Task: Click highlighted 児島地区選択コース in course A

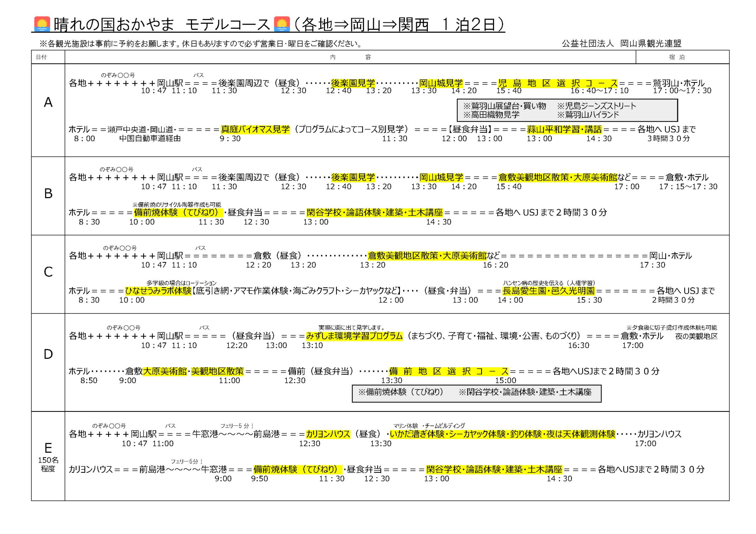Action: (557, 83)
